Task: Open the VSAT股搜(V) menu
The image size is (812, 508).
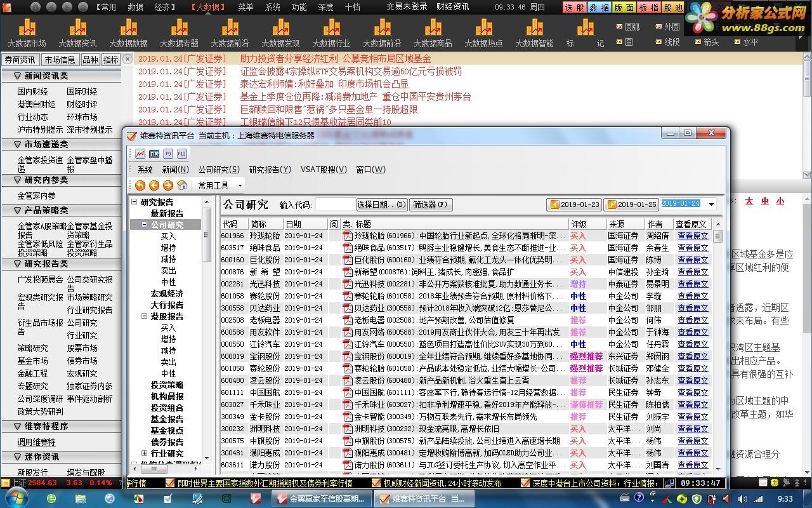Action: pos(324,170)
